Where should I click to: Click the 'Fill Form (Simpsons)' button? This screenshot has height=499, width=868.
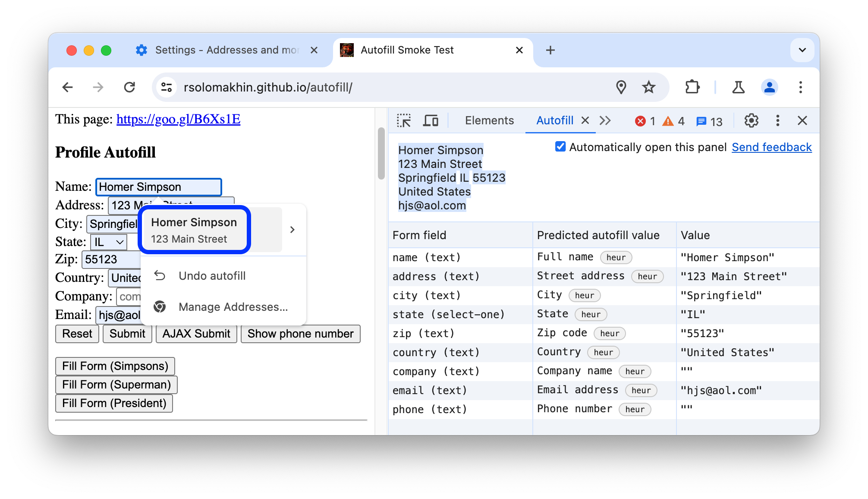tap(115, 365)
